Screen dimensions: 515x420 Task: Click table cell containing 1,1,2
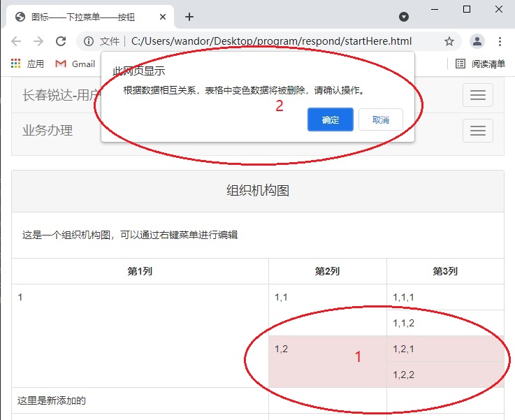pos(445,323)
